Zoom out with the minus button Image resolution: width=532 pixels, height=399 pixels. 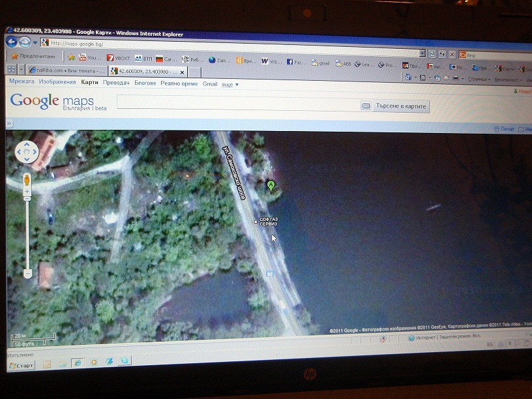(x=28, y=273)
